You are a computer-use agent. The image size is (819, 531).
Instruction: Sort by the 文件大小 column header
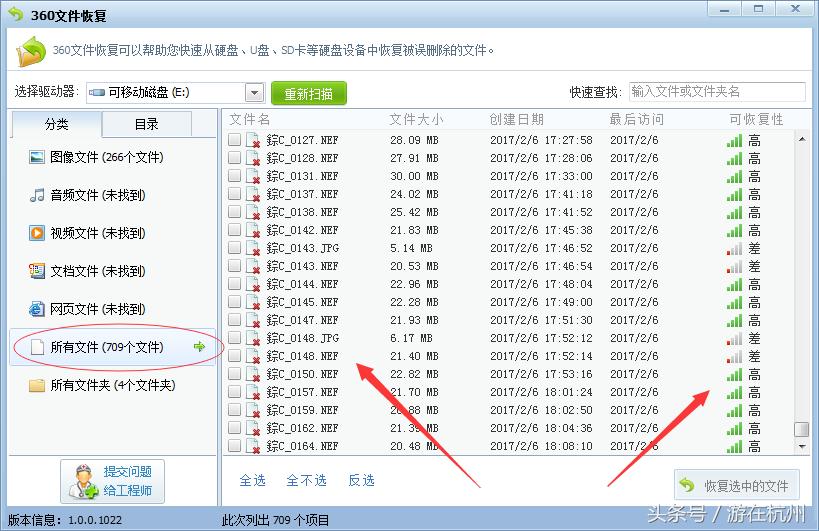tap(416, 120)
